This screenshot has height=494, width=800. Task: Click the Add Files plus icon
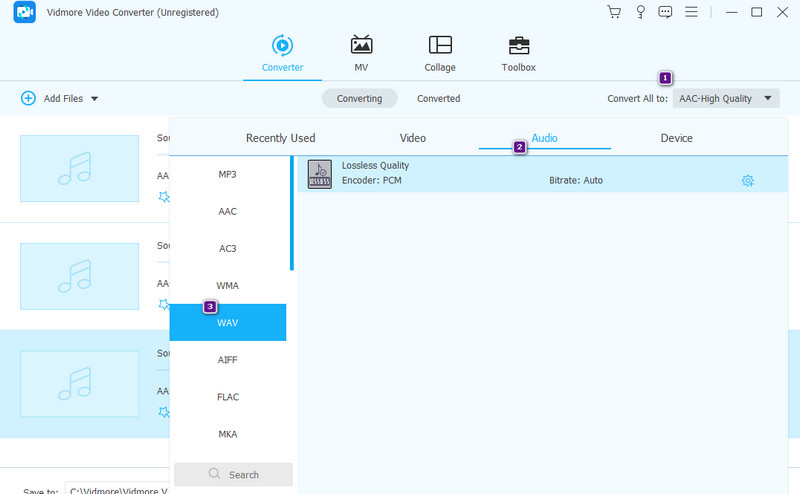pyautogui.click(x=28, y=98)
